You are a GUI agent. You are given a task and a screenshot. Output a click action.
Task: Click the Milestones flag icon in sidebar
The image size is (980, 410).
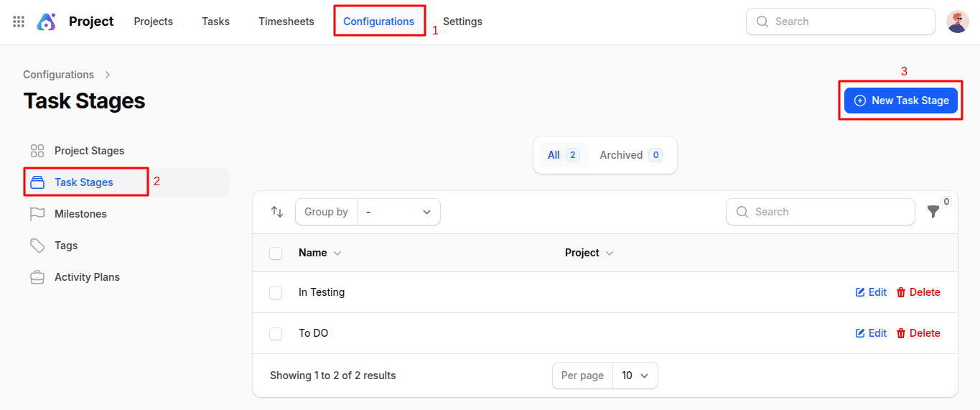[x=37, y=214]
